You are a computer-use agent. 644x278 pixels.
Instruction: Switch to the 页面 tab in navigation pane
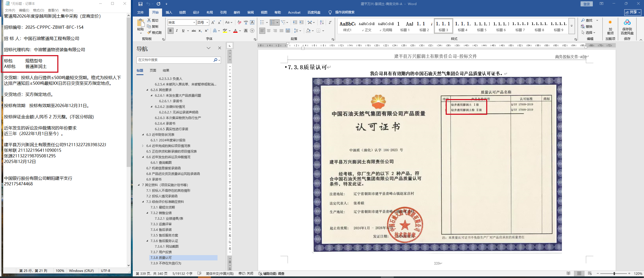click(x=153, y=71)
